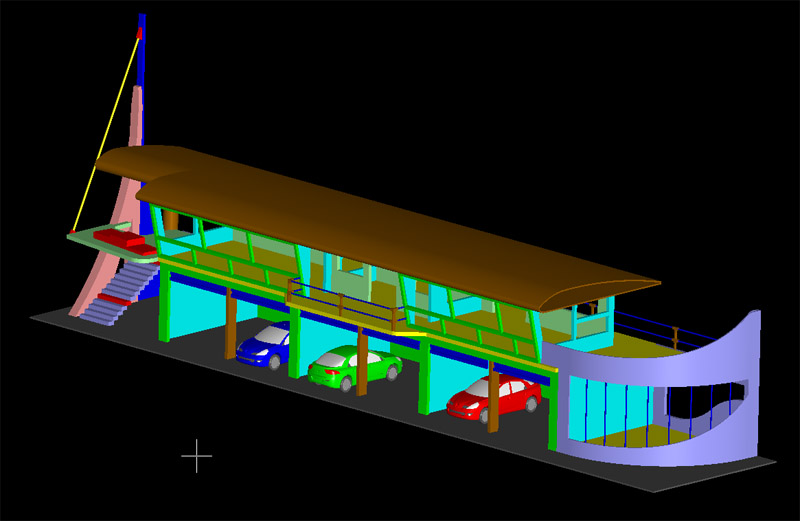Select the blue car under the building

pyautogui.click(x=264, y=347)
